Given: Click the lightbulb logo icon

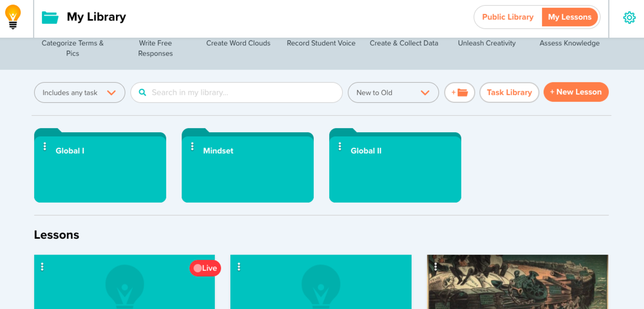Looking at the screenshot, I should coord(13,17).
